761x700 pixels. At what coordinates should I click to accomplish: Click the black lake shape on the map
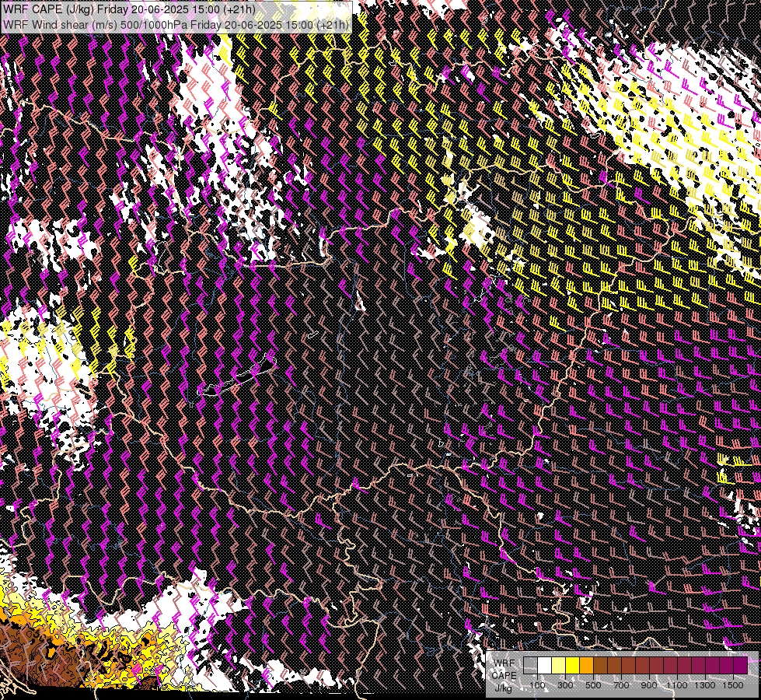point(238,377)
